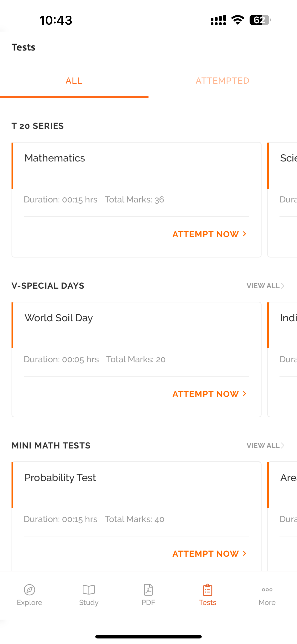Viewport: 297px width, 644px height.
Task: Open the Probability Test card title
Action: [x=60, y=478]
